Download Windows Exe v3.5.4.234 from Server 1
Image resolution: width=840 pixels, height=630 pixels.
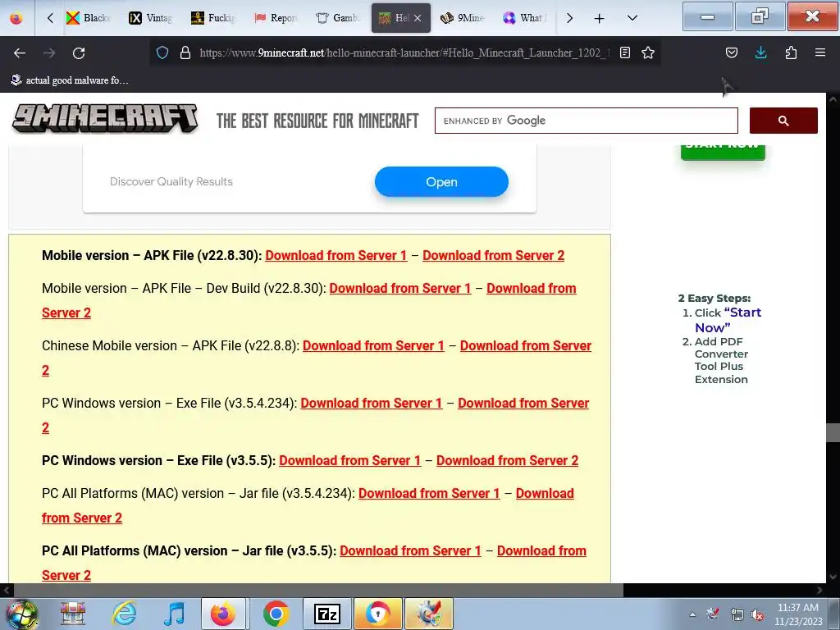[372, 403]
